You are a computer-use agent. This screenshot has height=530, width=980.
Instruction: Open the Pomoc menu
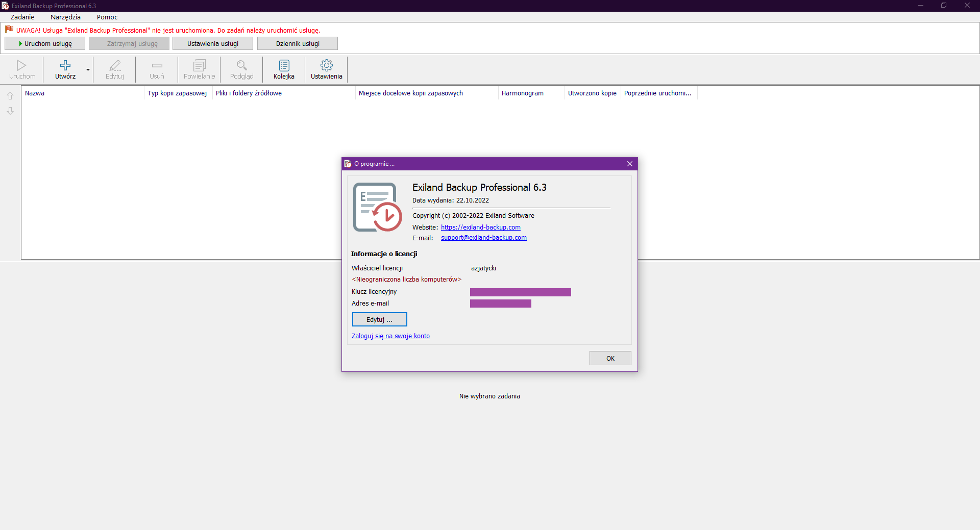[x=107, y=17]
